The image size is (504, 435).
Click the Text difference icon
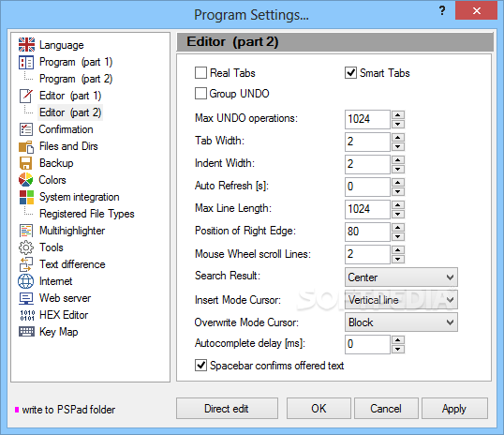pyautogui.click(x=26, y=264)
